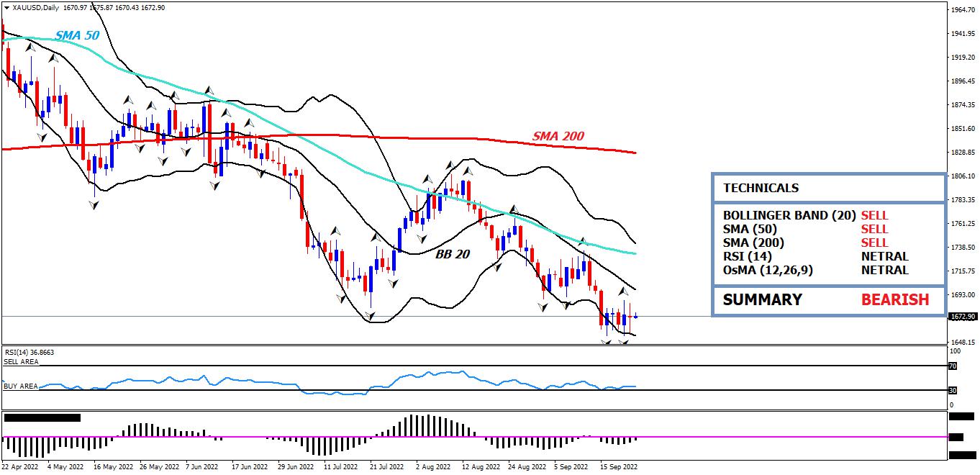The height and width of the screenshot is (475, 980).
Task: Click the BEARISH summary value
Action: pos(895,299)
